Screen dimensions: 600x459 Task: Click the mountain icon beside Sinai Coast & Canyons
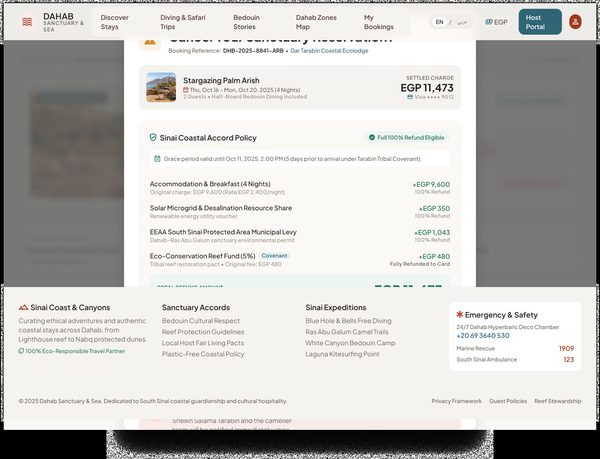coord(23,307)
